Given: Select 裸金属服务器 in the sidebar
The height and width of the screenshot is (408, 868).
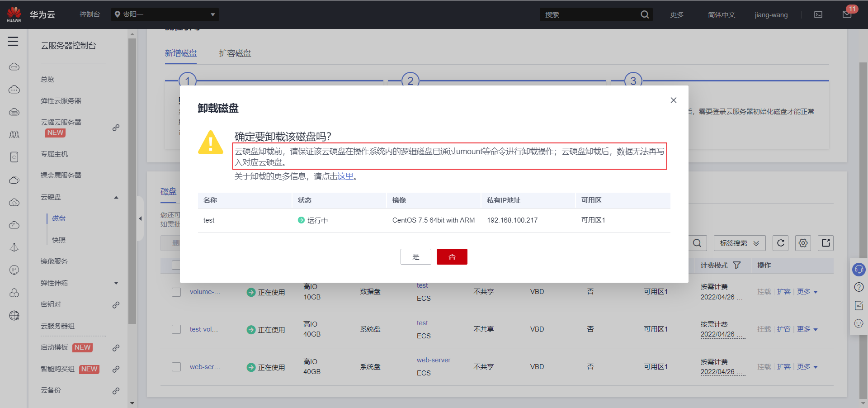Looking at the screenshot, I should click(x=61, y=176).
